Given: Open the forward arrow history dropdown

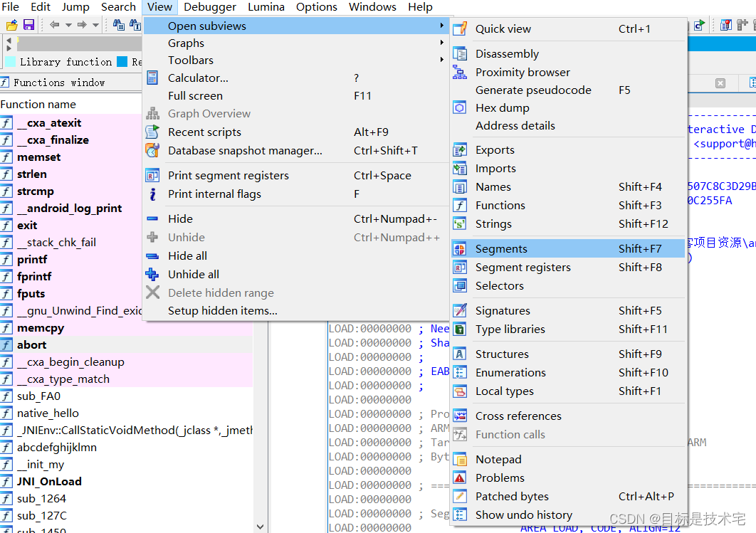Looking at the screenshot, I should (x=95, y=25).
